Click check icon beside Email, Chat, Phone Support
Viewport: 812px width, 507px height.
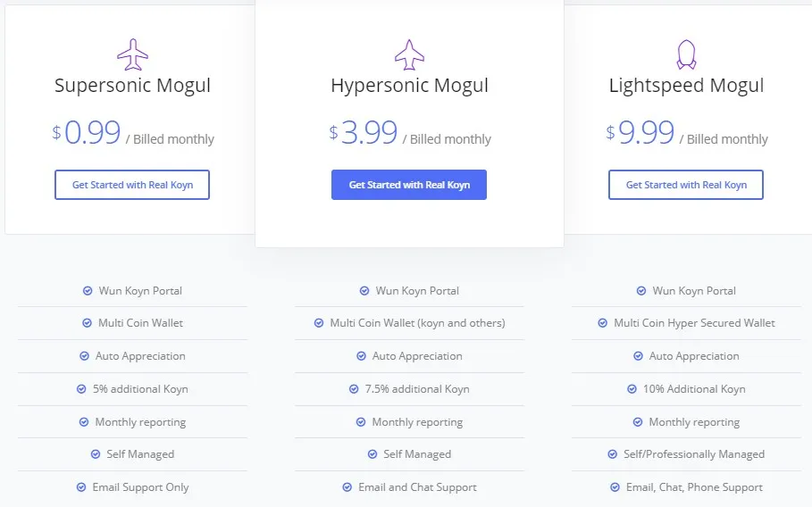615,487
